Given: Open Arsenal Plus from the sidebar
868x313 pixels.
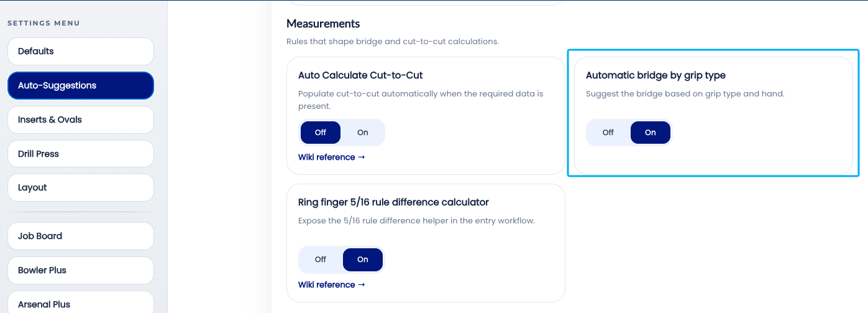Looking at the screenshot, I should (x=81, y=303).
